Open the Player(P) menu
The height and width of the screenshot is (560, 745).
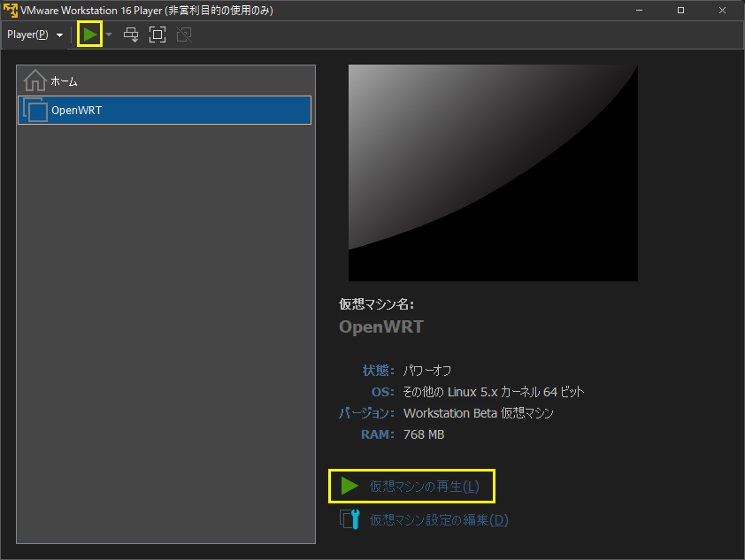click(35, 35)
